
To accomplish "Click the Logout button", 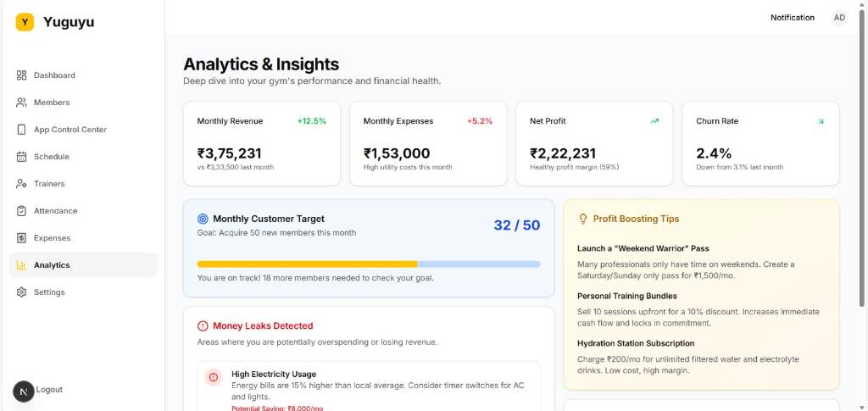I will click(x=49, y=390).
